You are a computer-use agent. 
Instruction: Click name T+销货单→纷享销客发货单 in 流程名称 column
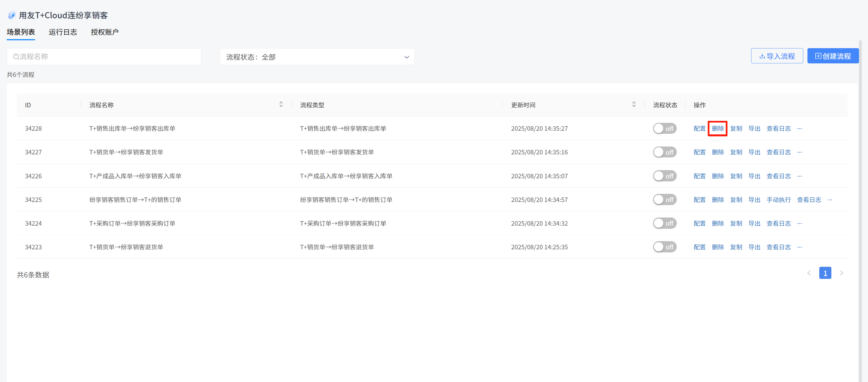pos(126,152)
